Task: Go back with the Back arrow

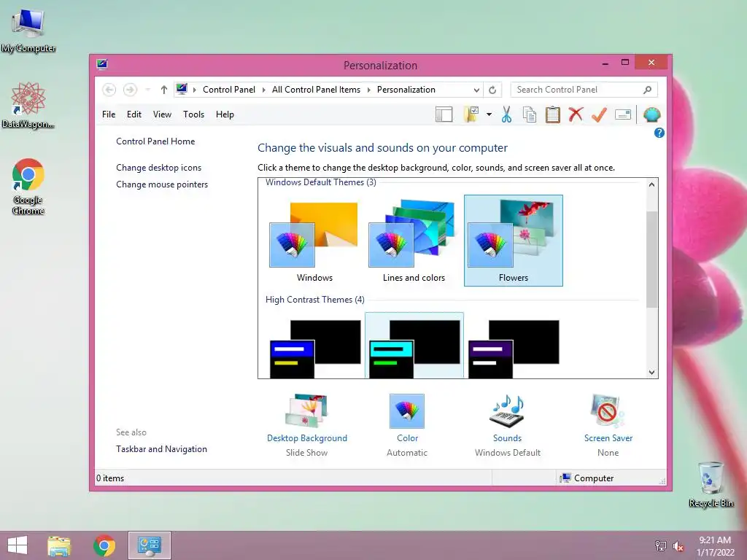Action: point(109,90)
